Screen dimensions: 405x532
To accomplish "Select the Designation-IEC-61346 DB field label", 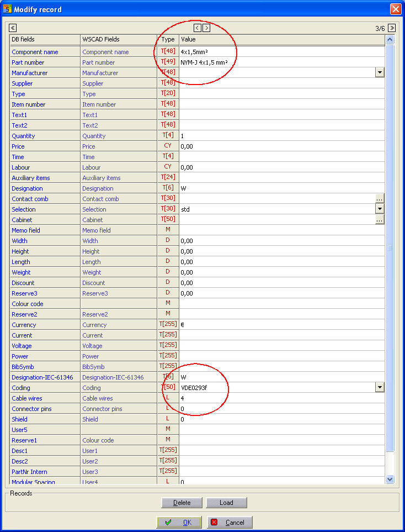I will tap(42, 378).
